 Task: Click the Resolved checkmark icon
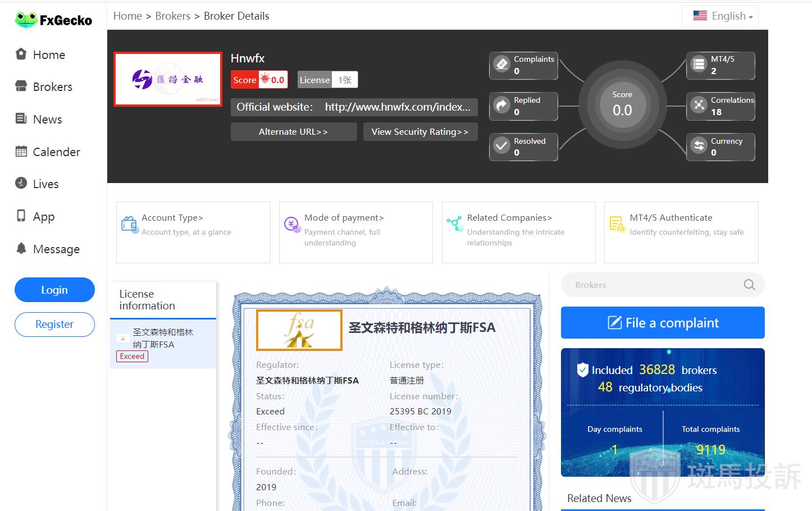(501, 146)
